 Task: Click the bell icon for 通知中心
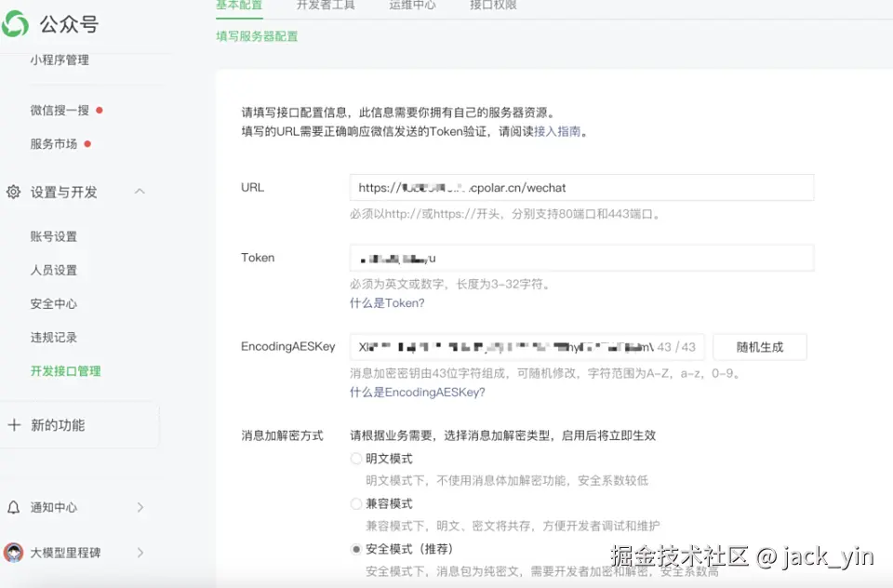click(14, 507)
